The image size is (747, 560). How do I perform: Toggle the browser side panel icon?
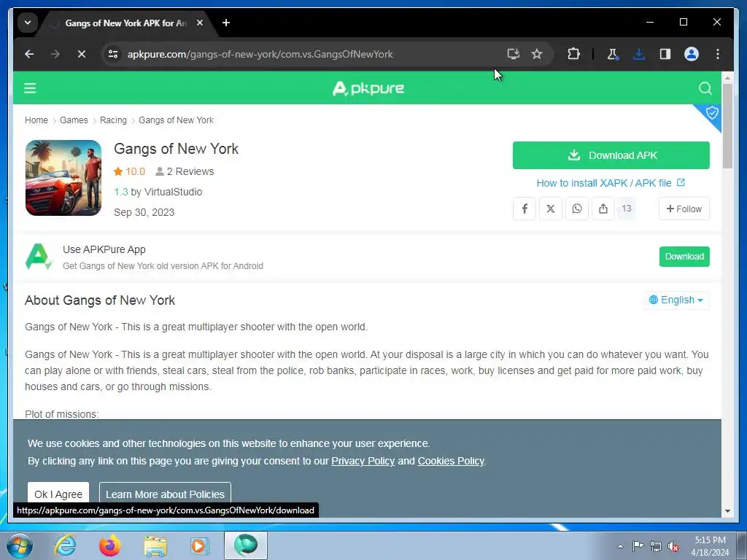coord(665,54)
